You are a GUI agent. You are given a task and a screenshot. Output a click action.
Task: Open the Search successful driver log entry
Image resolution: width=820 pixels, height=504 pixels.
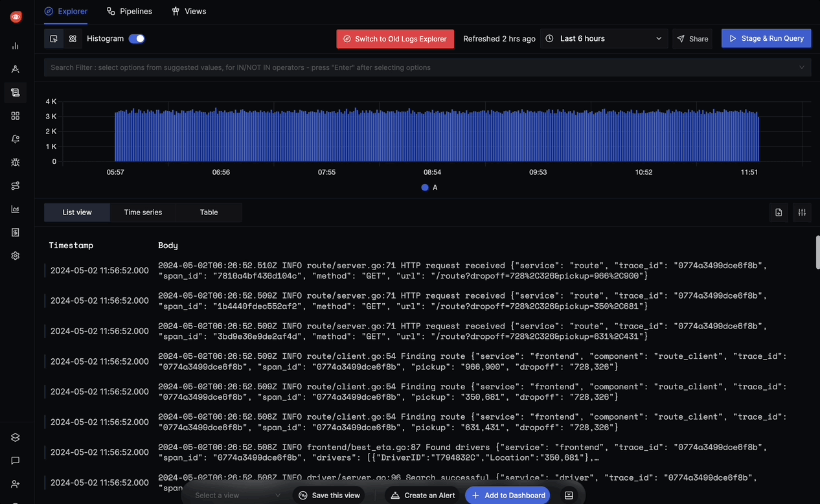(427, 483)
